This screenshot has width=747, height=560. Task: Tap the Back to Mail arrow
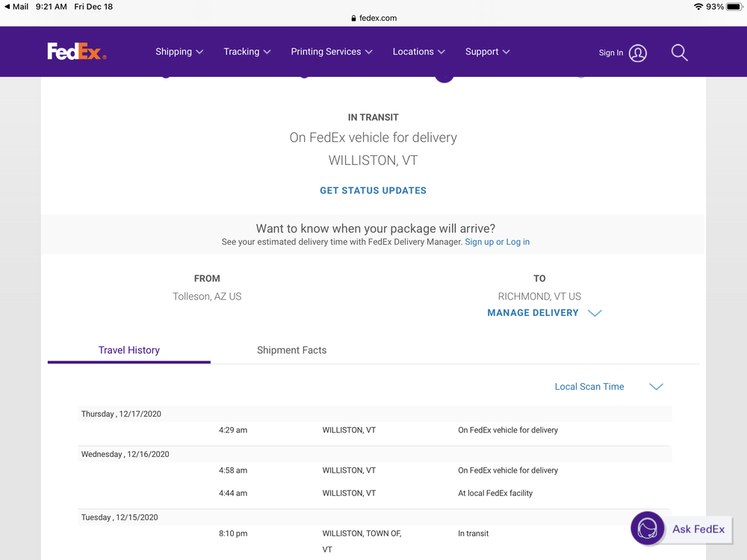pos(7,7)
